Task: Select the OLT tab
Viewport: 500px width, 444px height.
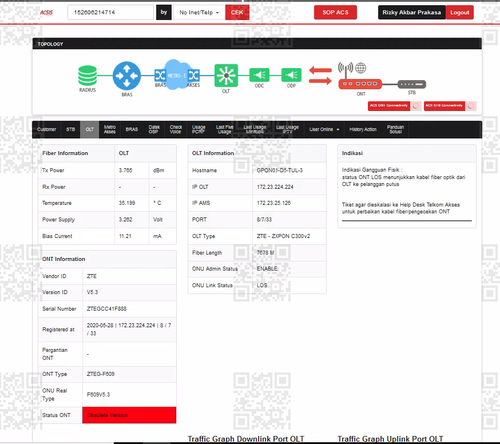Action: (x=89, y=129)
